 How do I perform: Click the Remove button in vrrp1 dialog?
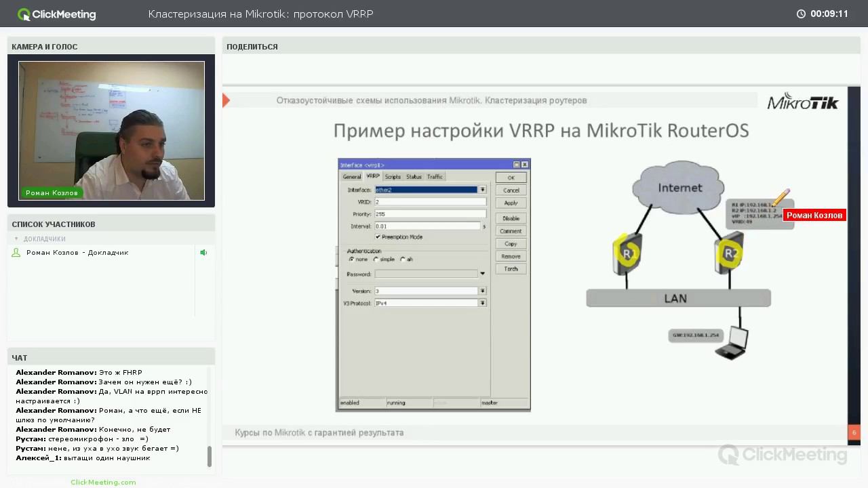click(511, 256)
